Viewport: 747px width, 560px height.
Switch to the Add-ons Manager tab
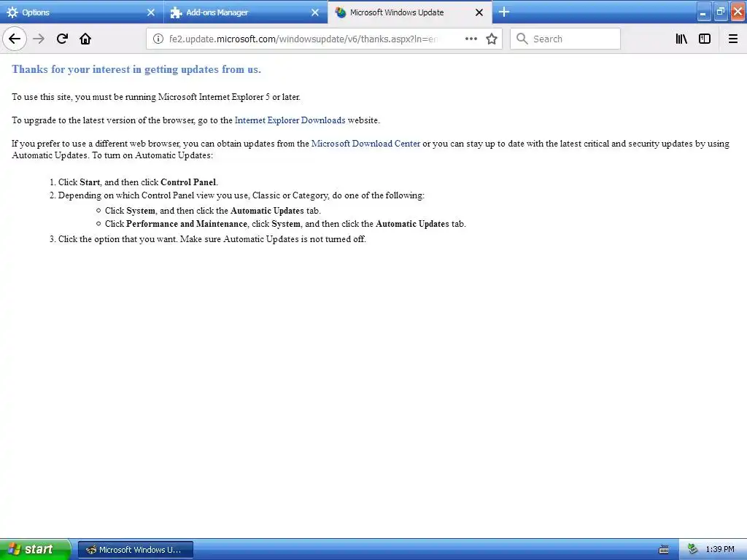(x=246, y=12)
